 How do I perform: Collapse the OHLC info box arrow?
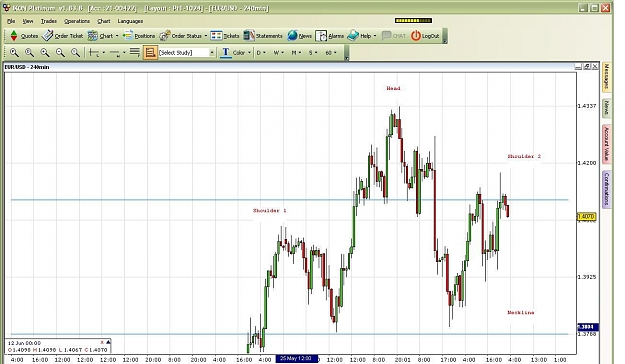[x=108, y=342]
